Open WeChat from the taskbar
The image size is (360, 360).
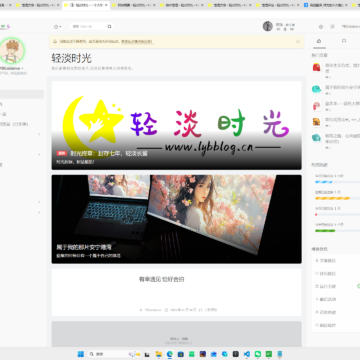[x=258, y=354]
